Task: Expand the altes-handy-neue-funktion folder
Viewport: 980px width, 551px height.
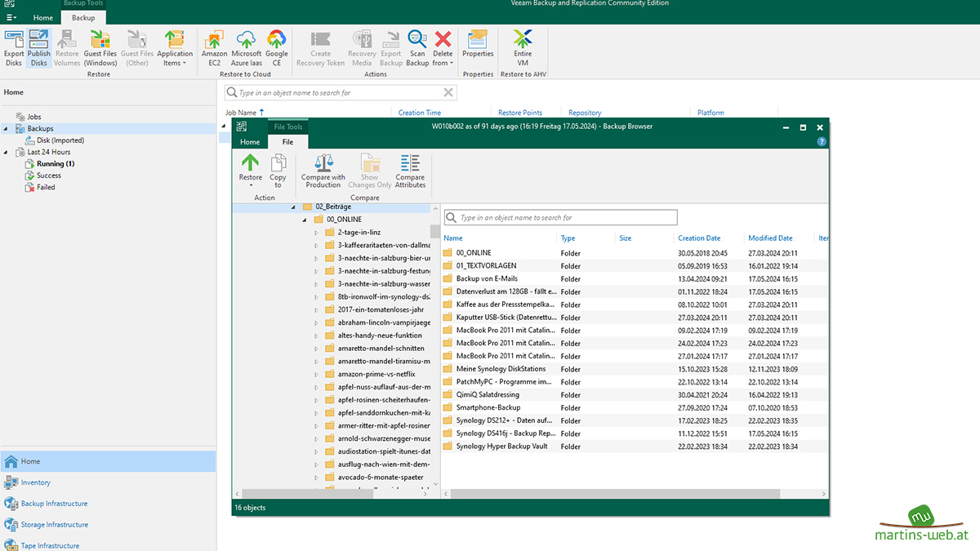Action: tap(317, 335)
